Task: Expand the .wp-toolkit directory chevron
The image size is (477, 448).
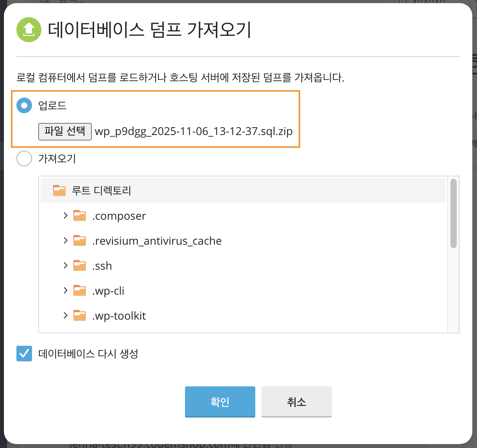Action: pyautogui.click(x=66, y=315)
